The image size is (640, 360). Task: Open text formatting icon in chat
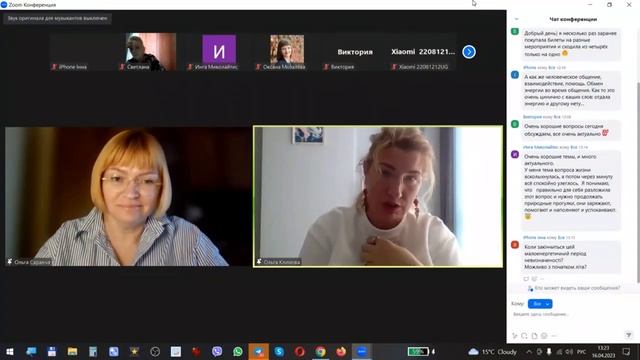coord(515,336)
